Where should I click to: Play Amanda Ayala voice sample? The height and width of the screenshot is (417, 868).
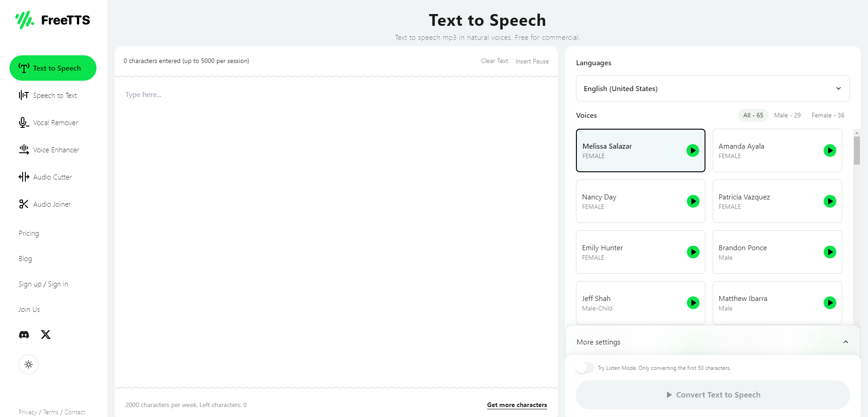click(830, 150)
